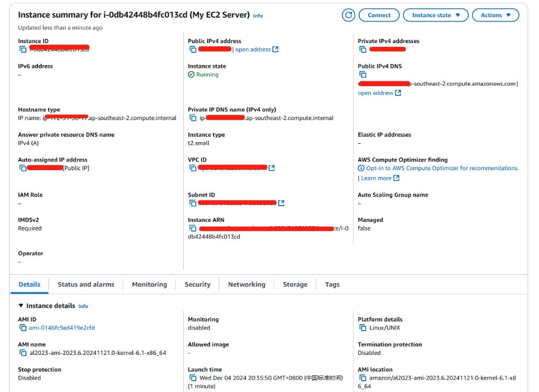
Task: Copy the Instance ARN
Action: [192, 228]
